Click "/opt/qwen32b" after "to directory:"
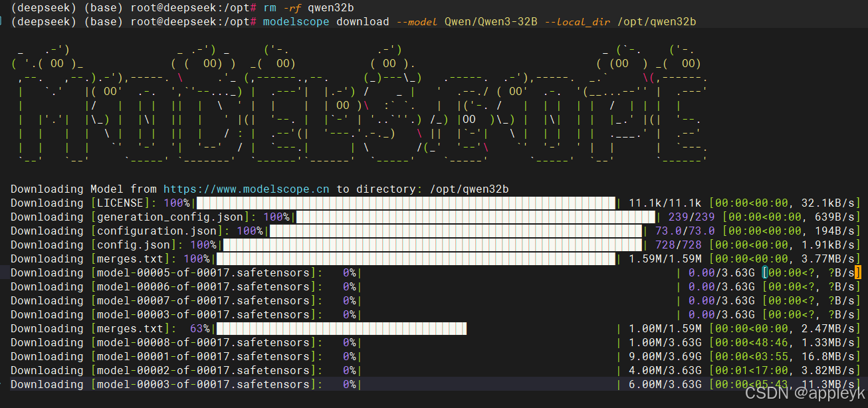 coord(469,189)
